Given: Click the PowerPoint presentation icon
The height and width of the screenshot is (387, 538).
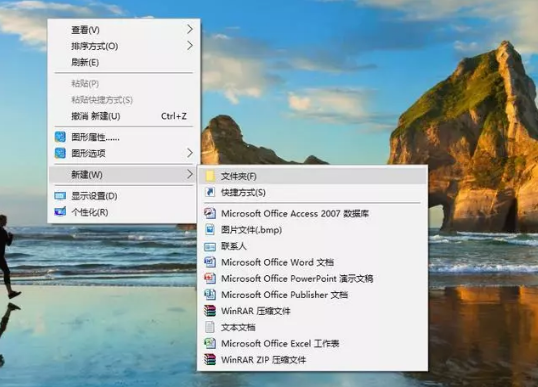Looking at the screenshot, I should coord(210,278).
